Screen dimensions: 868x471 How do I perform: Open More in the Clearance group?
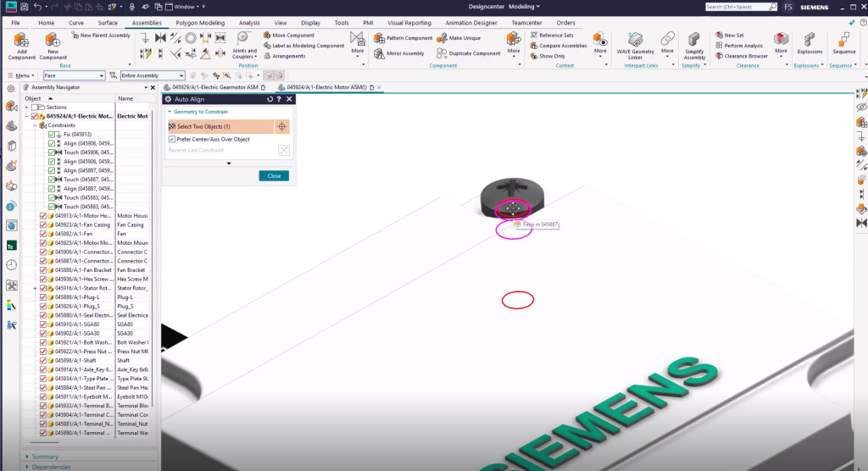click(x=781, y=44)
